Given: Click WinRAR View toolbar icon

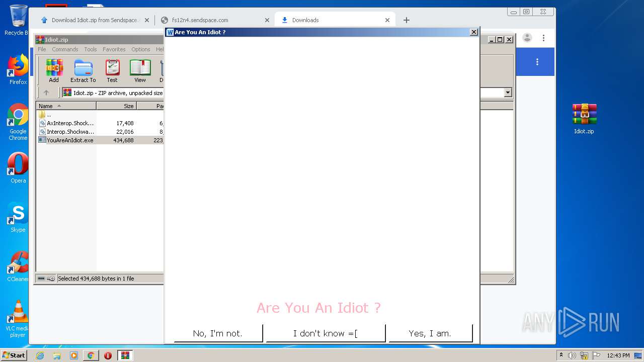Looking at the screenshot, I should point(140,71).
